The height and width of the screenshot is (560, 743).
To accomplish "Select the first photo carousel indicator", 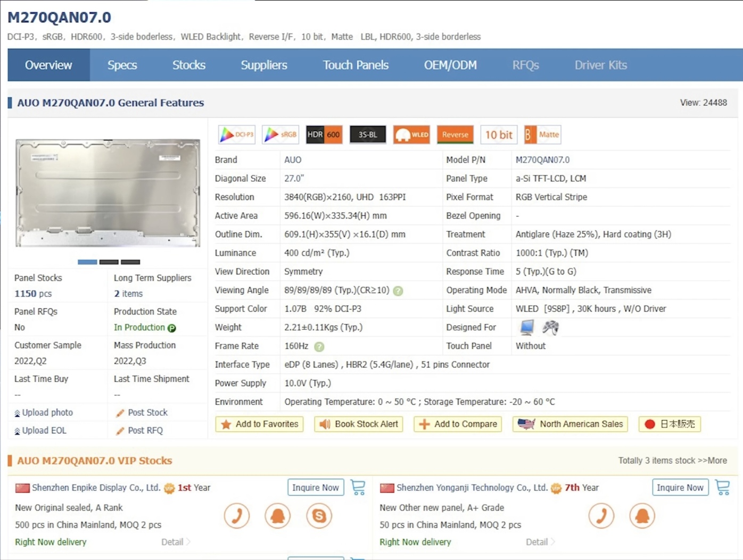I will coord(87,262).
